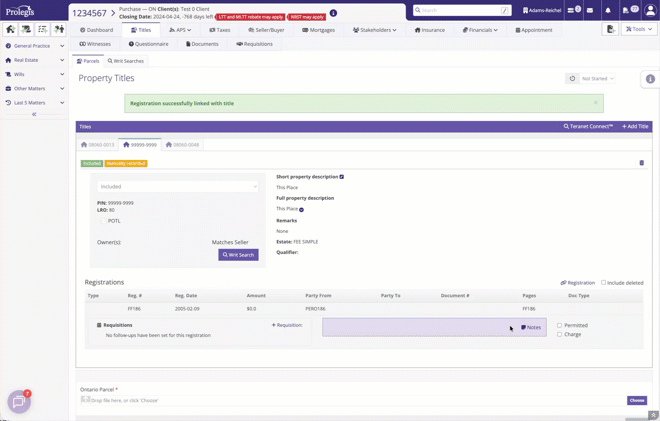The image size is (660, 421).
Task: Open the Requisitions tab
Action: [x=254, y=44]
